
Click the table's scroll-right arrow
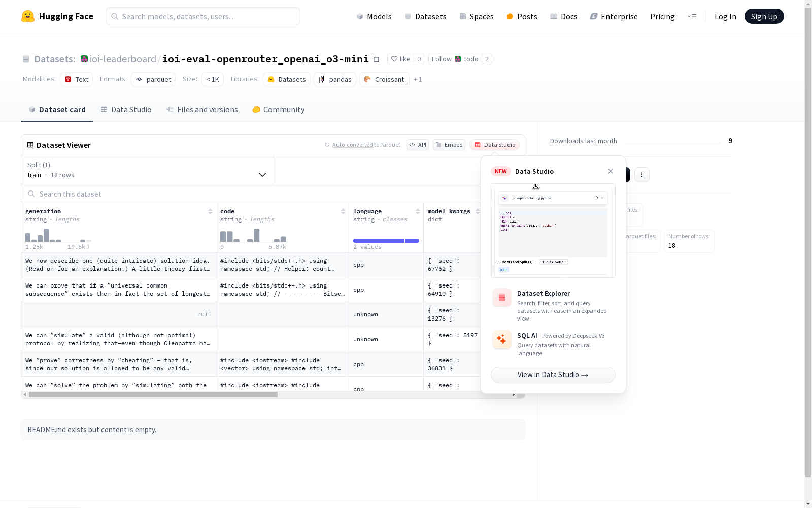coord(514,395)
